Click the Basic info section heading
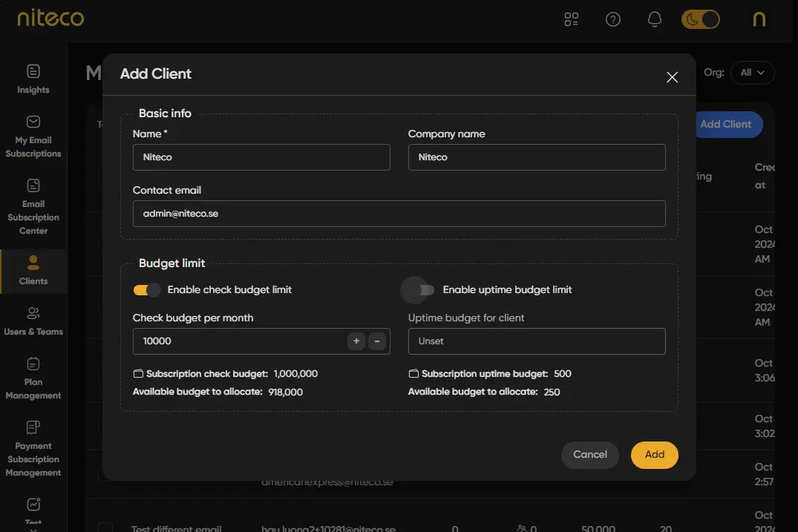 (165, 114)
